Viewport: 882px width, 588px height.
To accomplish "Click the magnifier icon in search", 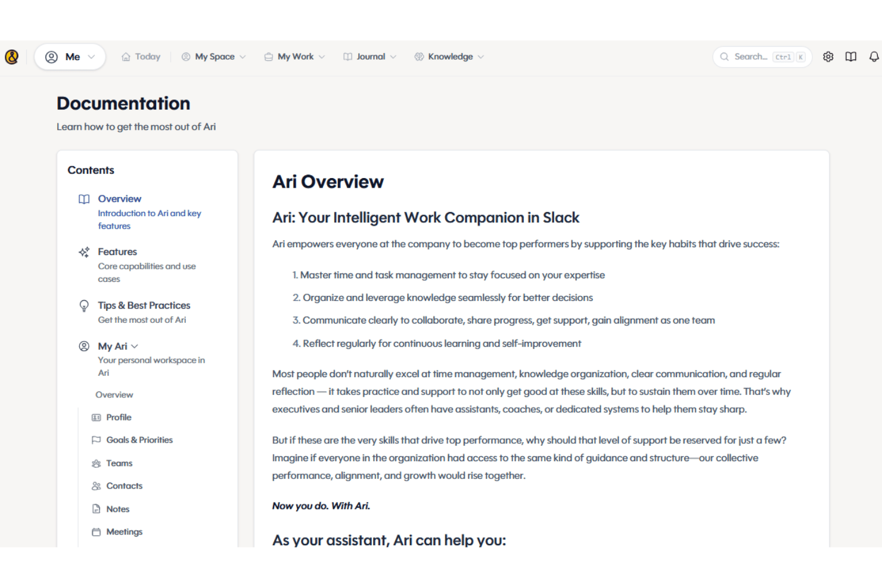I will [724, 57].
